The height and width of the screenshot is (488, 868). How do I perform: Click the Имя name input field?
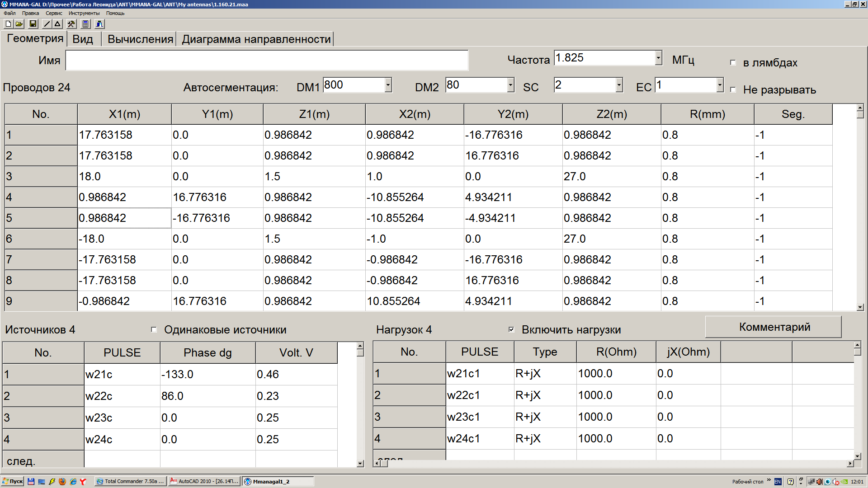click(267, 61)
